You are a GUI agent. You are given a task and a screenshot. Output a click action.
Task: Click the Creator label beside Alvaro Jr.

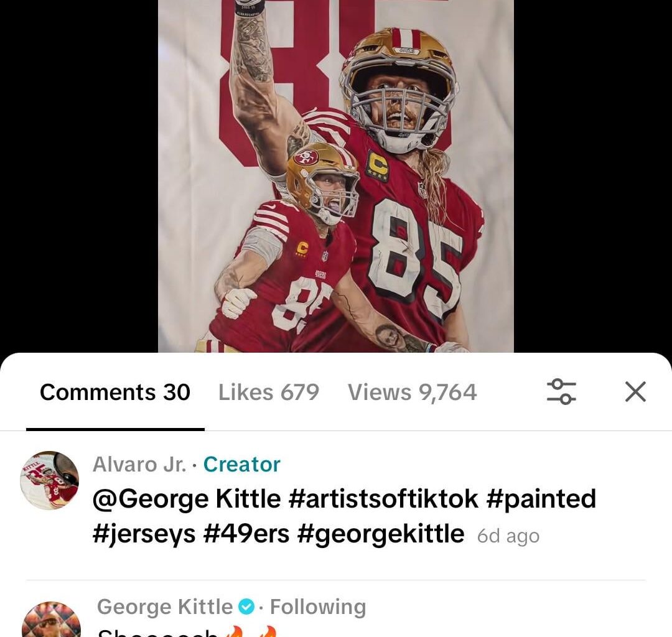(x=241, y=464)
